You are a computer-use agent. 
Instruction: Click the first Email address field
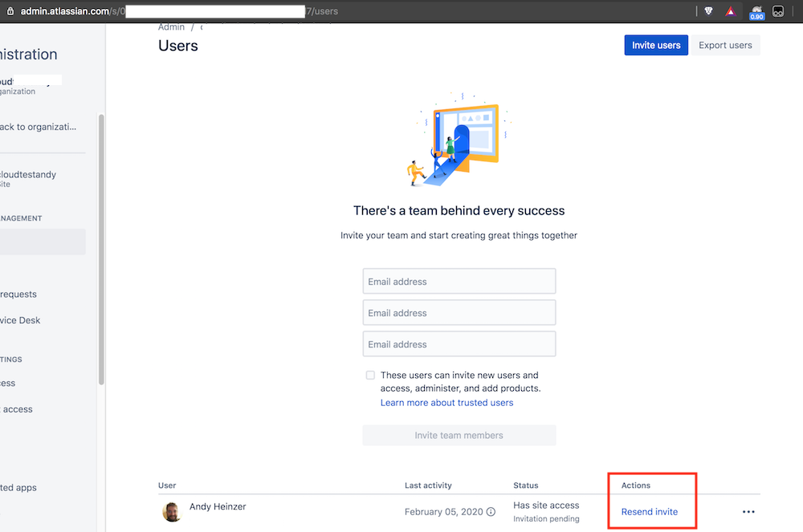pyautogui.click(x=459, y=281)
